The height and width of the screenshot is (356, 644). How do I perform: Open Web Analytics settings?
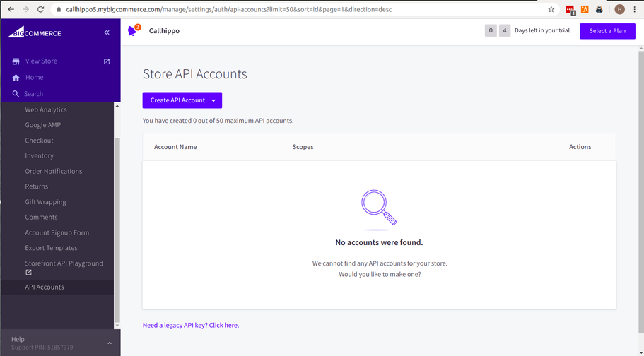tap(45, 109)
